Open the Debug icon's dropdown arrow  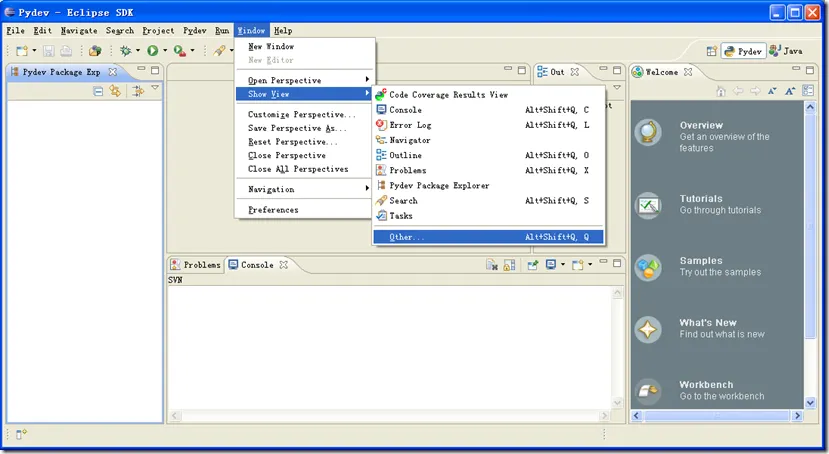pos(138,51)
